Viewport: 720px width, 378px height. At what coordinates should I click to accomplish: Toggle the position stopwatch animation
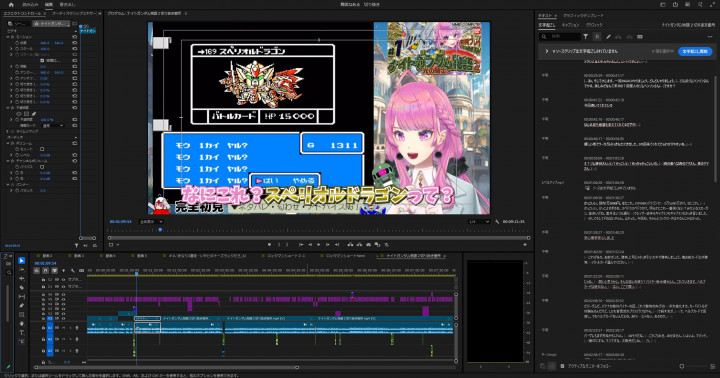[x=17, y=43]
